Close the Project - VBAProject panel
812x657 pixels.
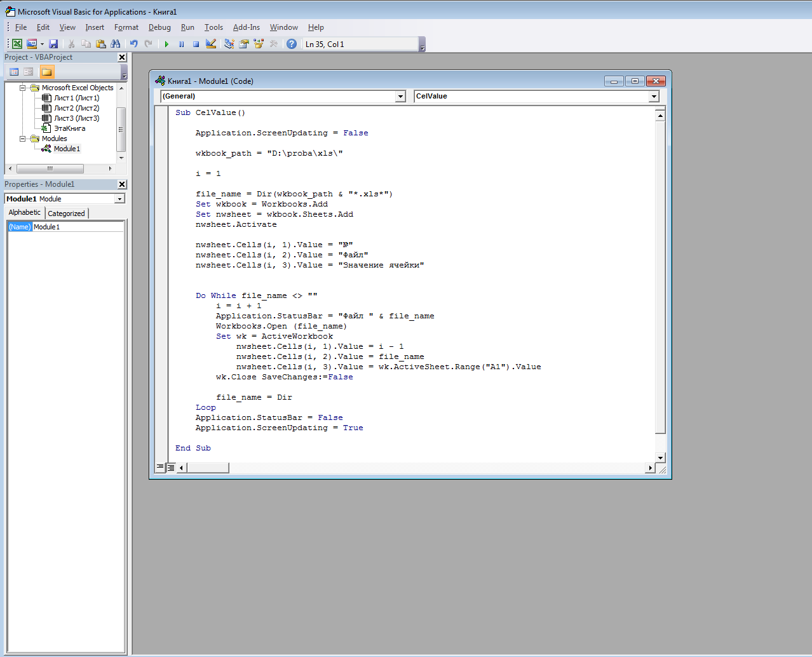coord(122,57)
